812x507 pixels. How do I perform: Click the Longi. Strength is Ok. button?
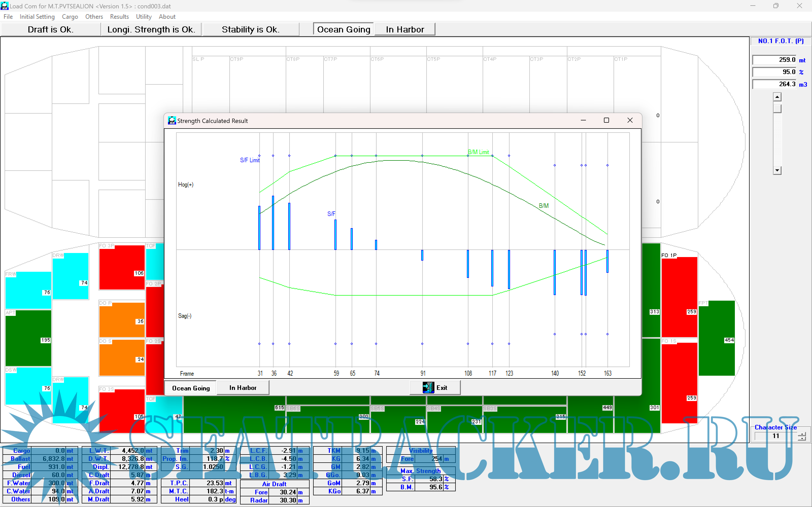pos(151,29)
